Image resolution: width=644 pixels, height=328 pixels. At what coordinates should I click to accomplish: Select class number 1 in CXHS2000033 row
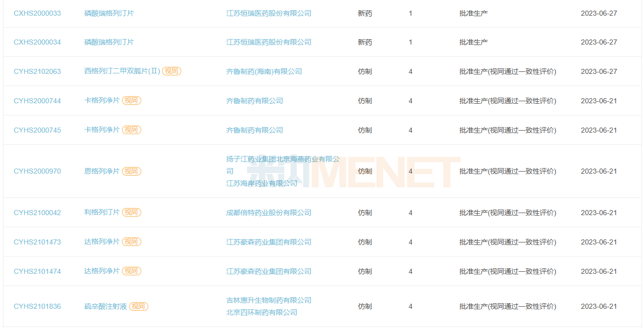[411, 13]
